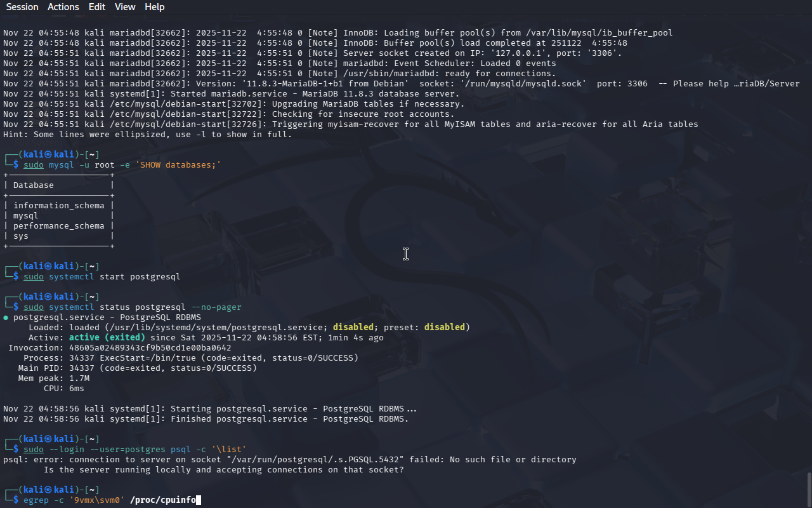Viewport: 812px width, 508px height.
Task: Open the View menu
Action: 125,7
